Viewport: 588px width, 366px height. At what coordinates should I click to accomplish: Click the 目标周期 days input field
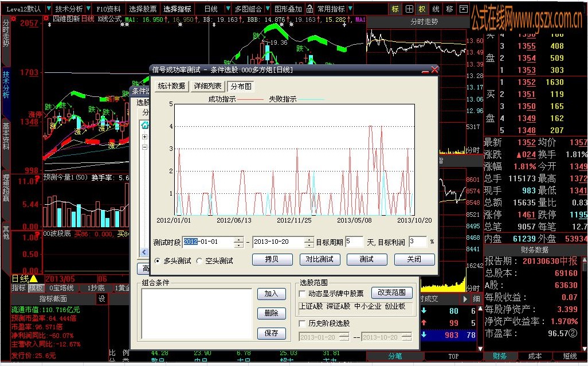point(354,242)
